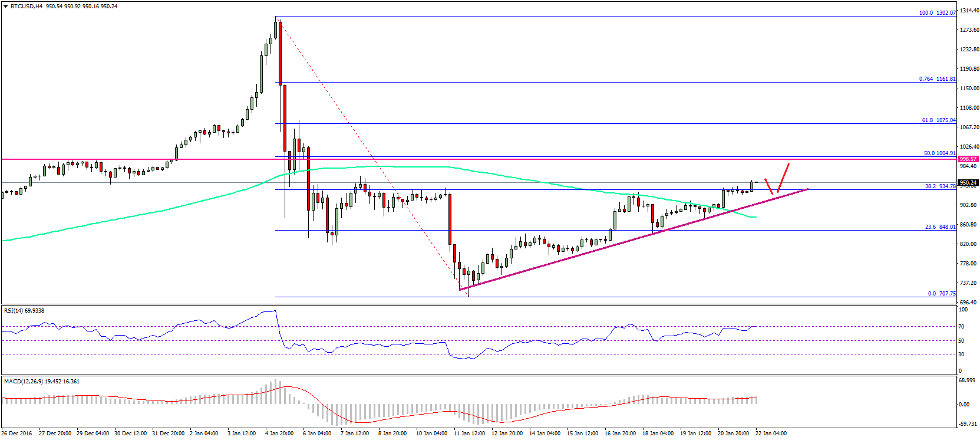Click the 27 Dec 20:00 time label
The image size is (980, 440).
55,434
